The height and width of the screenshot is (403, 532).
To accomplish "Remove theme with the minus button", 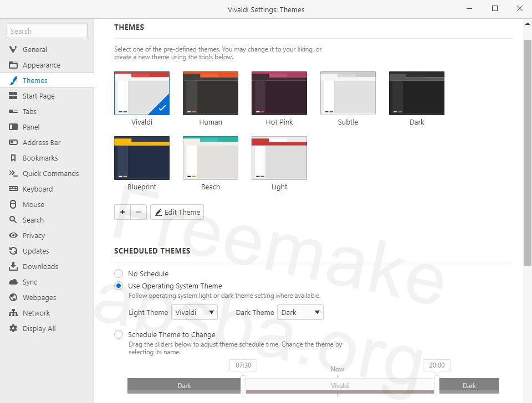I will (139, 212).
